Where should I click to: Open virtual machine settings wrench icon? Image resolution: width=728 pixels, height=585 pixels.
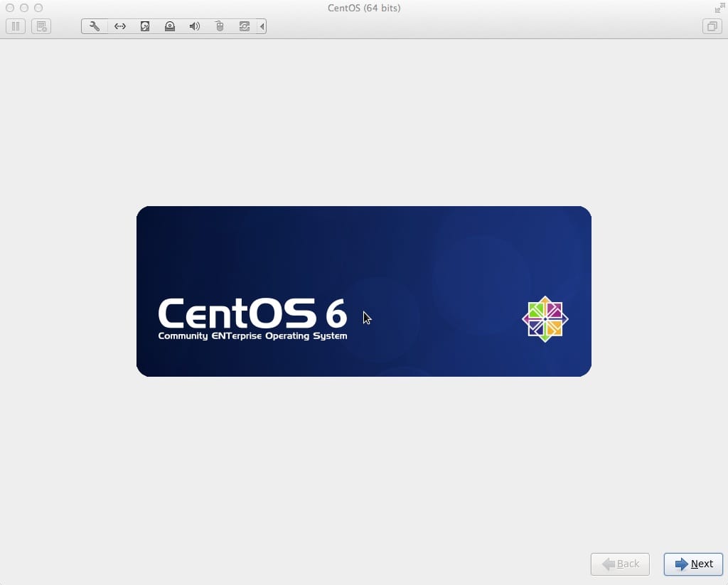pos(94,26)
